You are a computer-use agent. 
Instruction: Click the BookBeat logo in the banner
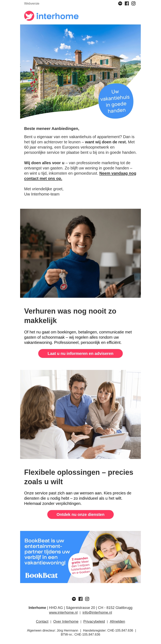pos(41,575)
